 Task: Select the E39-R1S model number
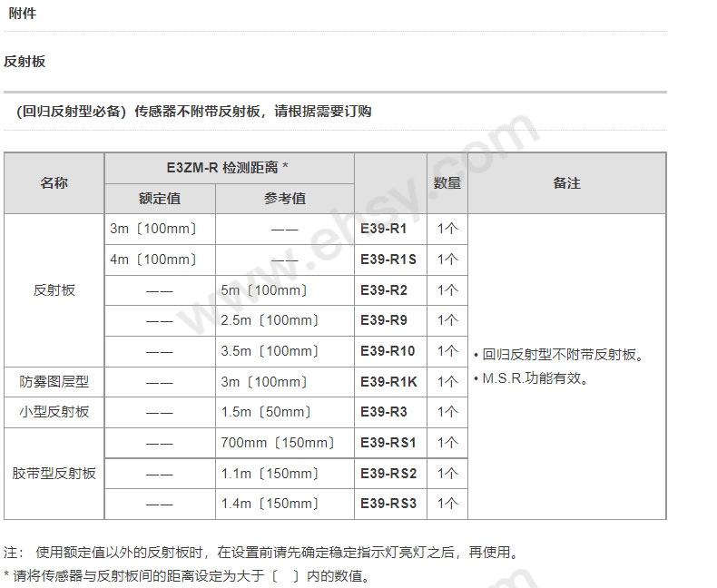pyautogui.click(x=388, y=260)
